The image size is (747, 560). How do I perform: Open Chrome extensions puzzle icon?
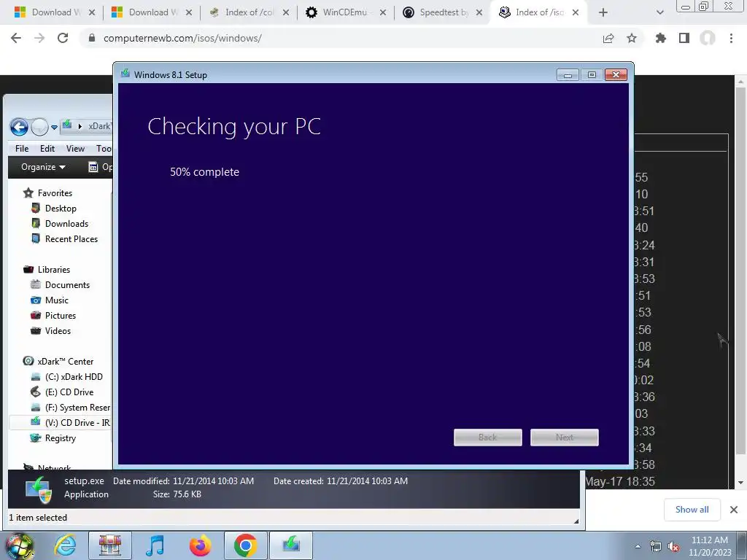click(x=661, y=38)
